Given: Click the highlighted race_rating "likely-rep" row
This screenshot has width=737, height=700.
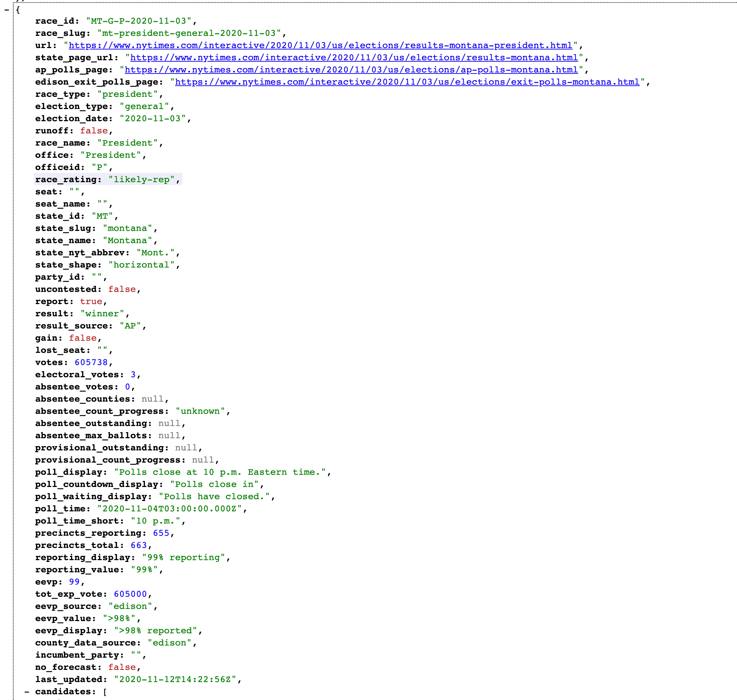Looking at the screenshot, I should click(x=108, y=179).
